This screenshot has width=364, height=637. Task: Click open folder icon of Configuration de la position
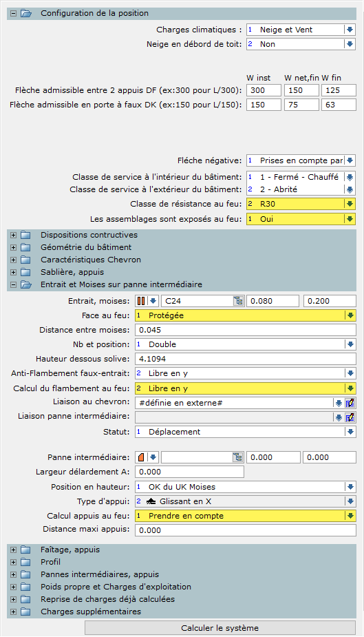click(x=26, y=13)
